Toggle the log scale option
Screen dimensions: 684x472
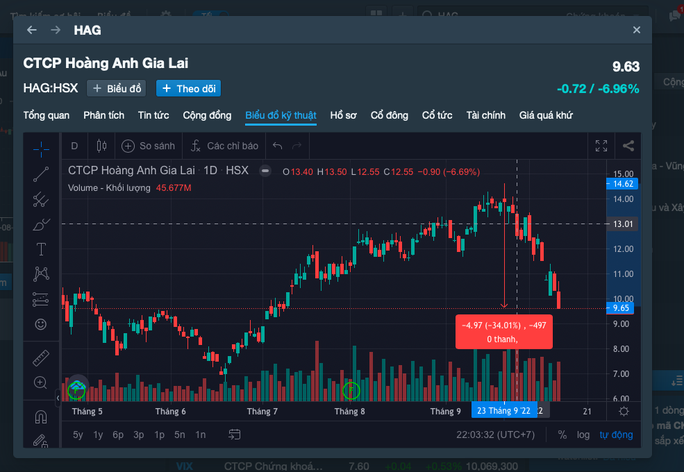[583, 435]
